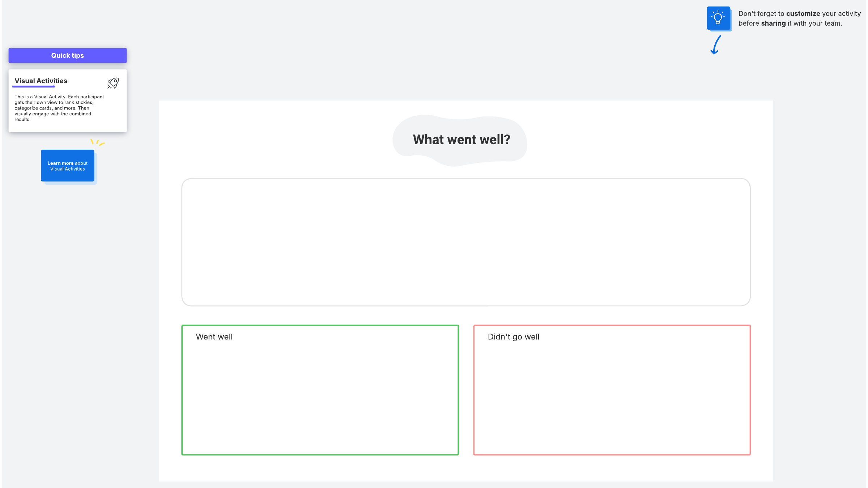Click the Quick tips purple banner
This screenshot has width=868, height=488.
[x=68, y=55]
